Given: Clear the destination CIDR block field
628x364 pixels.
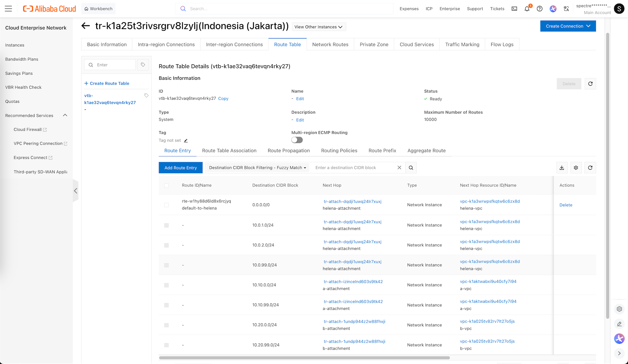Looking at the screenshot, I should point(399,168).
